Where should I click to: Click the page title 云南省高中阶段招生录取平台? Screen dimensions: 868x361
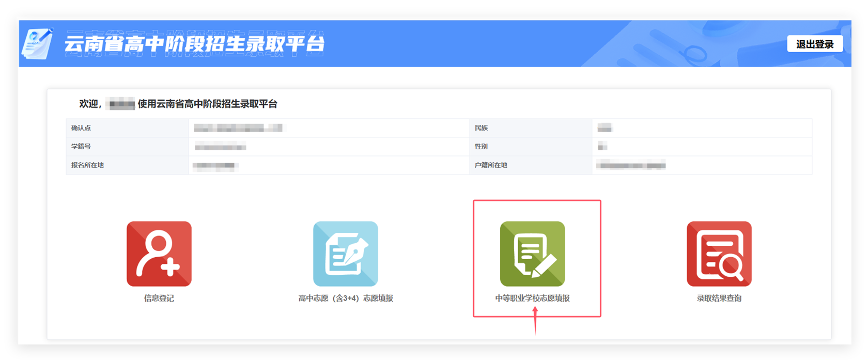194,43
